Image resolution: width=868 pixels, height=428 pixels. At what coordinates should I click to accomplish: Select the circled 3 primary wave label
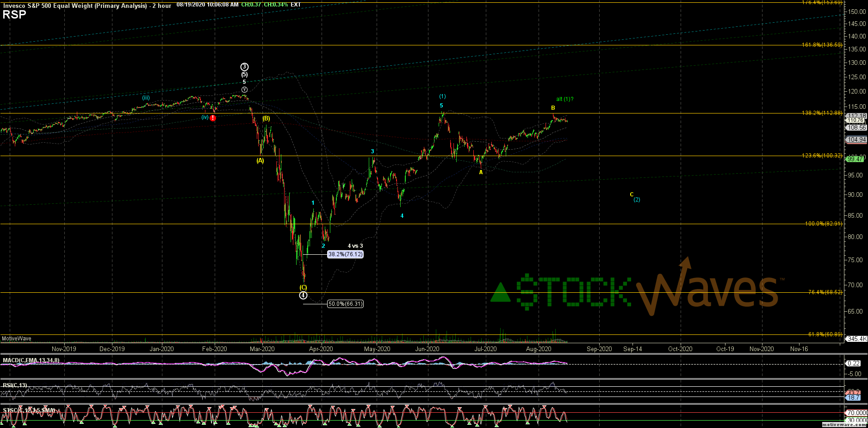(244, 67)
